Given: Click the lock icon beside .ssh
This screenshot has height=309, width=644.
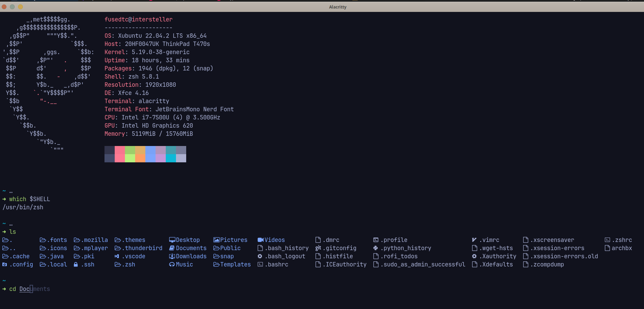Looking at the screenshot, I should pyautogui.click(x=76, y=264).
